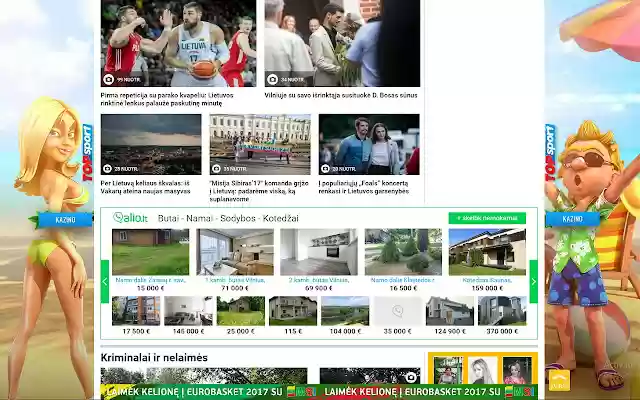The image size is (640, 400).
Task: Open listing link 'Namo dalis Klaipėdos r.'
Action: [403, 280]
